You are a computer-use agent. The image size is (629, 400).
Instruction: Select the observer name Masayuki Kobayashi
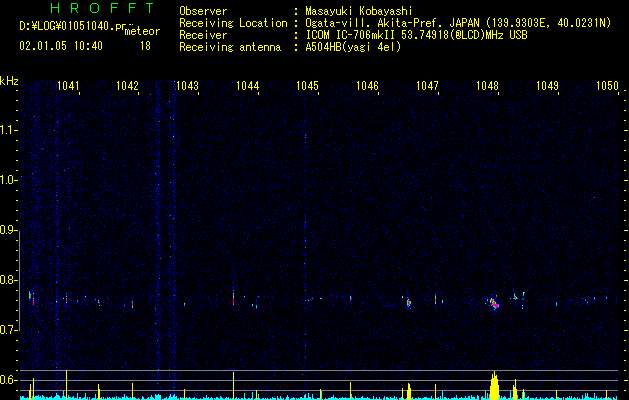click(359, 11)
